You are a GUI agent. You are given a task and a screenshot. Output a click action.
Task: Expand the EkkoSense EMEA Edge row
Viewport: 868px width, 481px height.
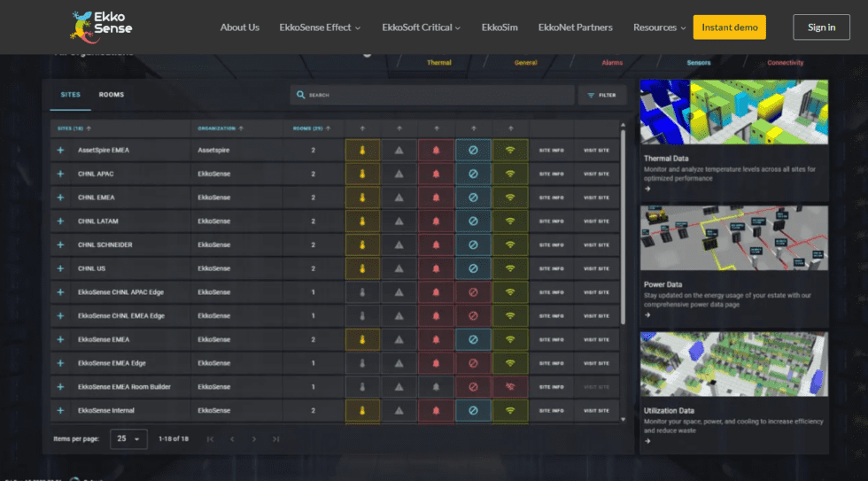tap(60, 363)
